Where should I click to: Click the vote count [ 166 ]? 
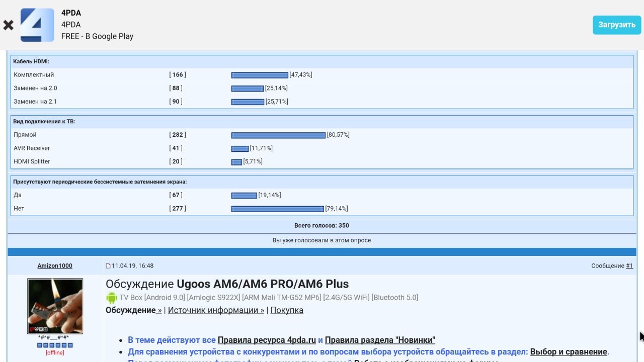click(x=178, y=75)
